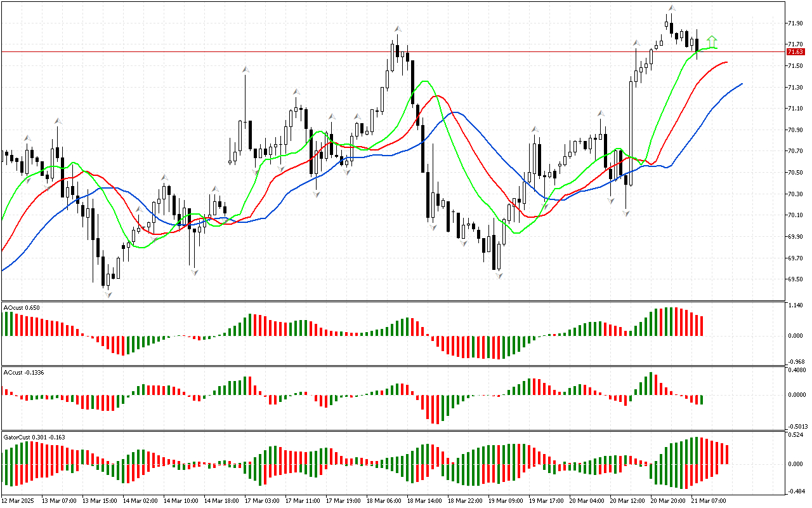Screen dimensions: 812x508
Task: Click the 14 Mar 10:00 time label
Action: point(181,501)
